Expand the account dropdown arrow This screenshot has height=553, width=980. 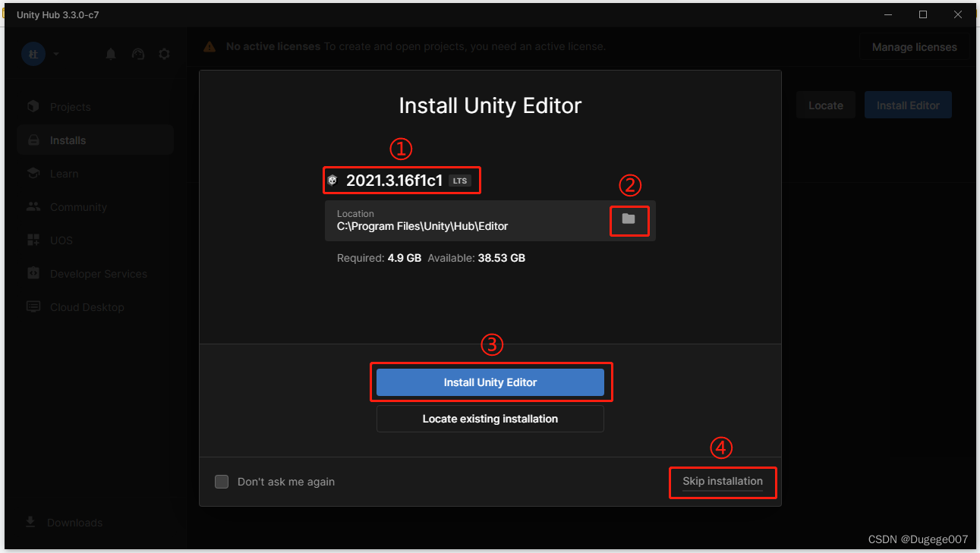point(56,54)
